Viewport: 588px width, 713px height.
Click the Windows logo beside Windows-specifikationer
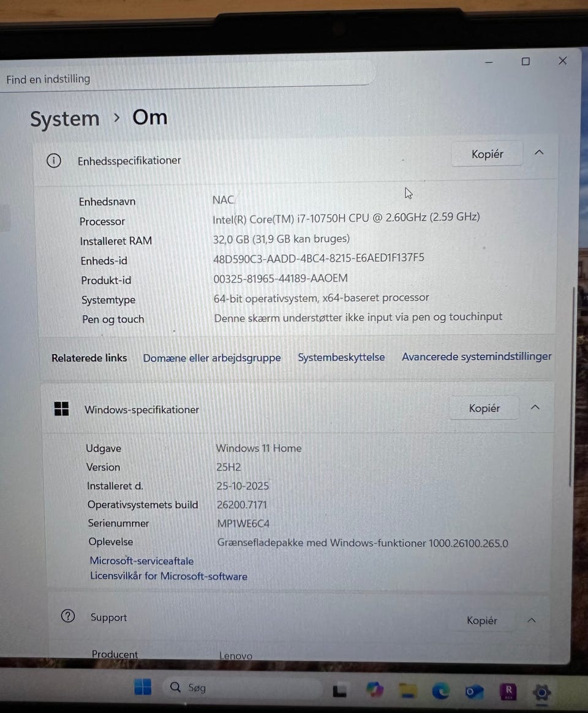61,409
